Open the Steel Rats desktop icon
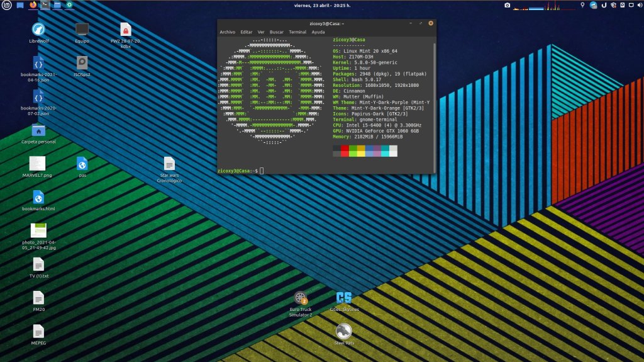Screen dimensions: 644x362 click(344, 331)
